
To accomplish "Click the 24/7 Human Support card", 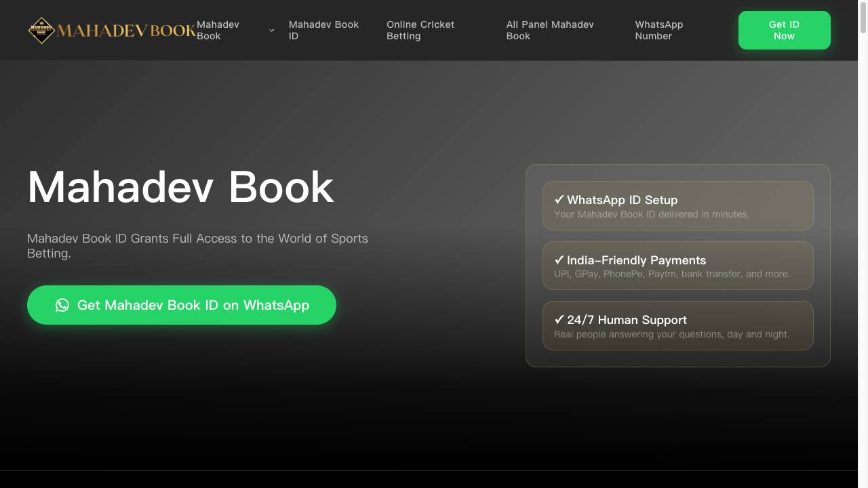I will (x=678, y=325).
